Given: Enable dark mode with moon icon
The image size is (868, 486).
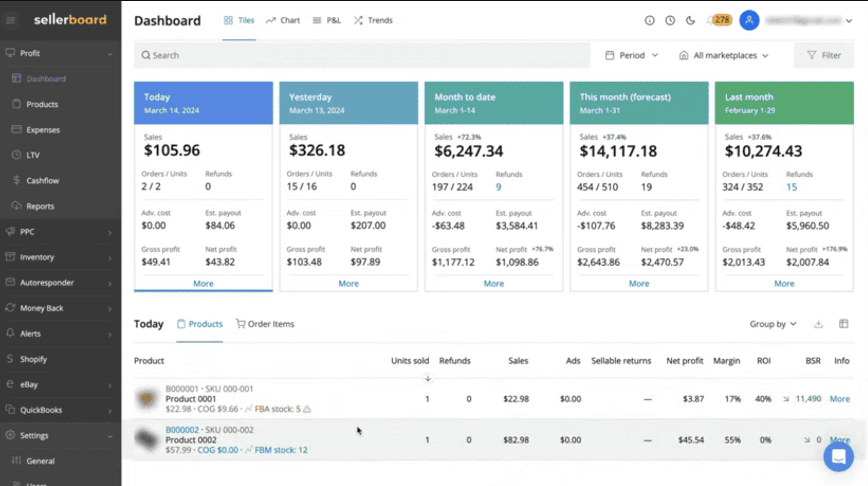Looking at the screenshot, I should pyautogui.click(x=690, y=20).
